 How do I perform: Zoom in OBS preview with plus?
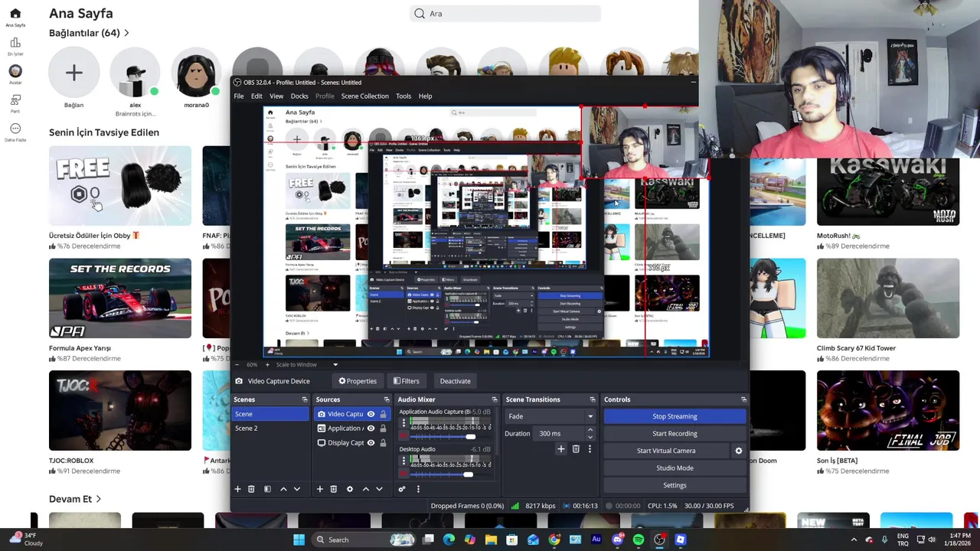pyautogui.click(x=267, y=364)
